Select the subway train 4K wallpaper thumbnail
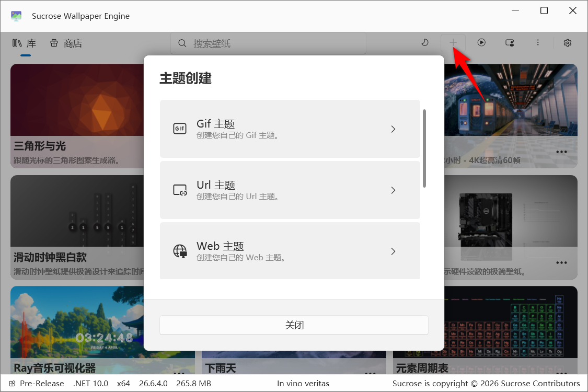 point(511,100)
